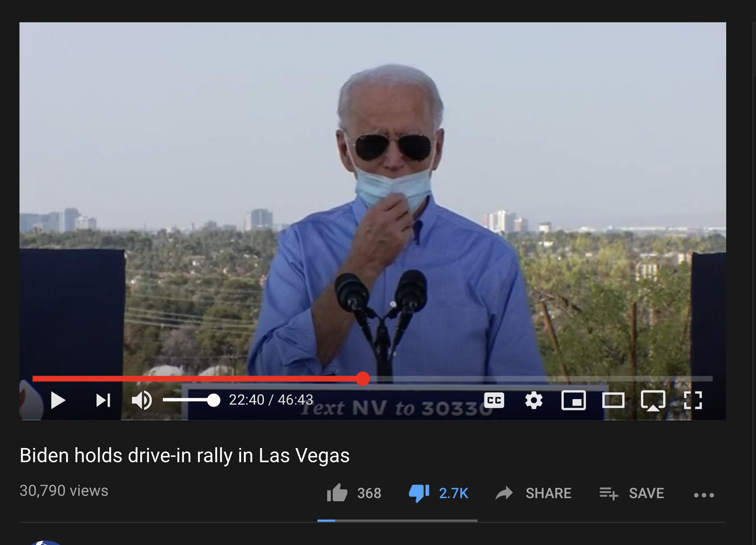The height and width of the screenshot is (545, 756).
Task: Toggle closed captions with the CC button
Action: click(x=494, y=400)
